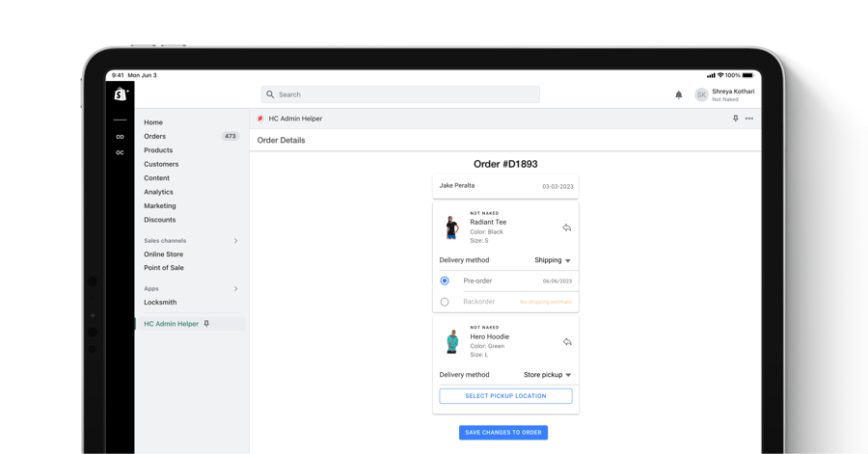The image size is (868, 454).
Task: Open Hero Hoodie Store pickup dropdown
Action: click(547, 375)
